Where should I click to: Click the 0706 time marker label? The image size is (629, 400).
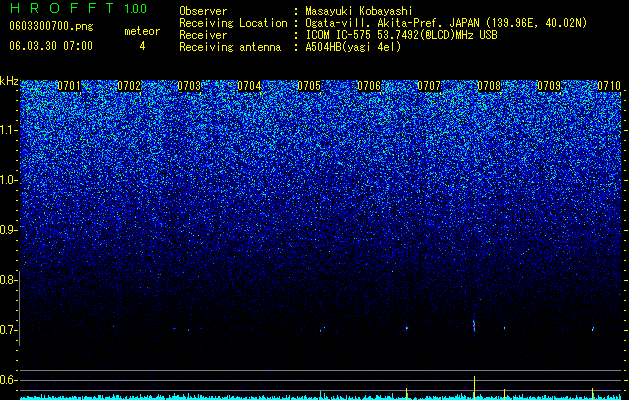click(x=369, y=86)
